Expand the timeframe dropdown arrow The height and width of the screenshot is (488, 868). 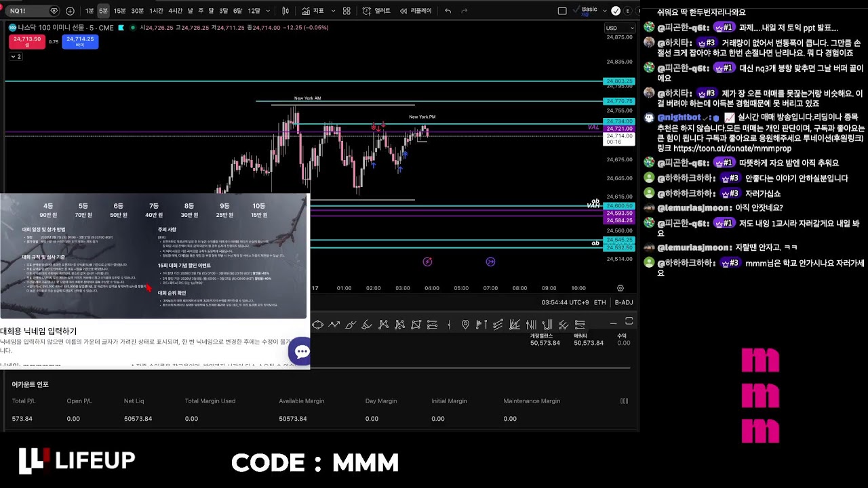coord(269,11)
